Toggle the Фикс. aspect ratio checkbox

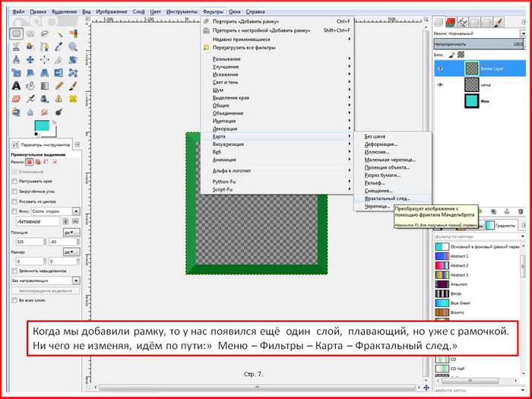click(14, 211)
